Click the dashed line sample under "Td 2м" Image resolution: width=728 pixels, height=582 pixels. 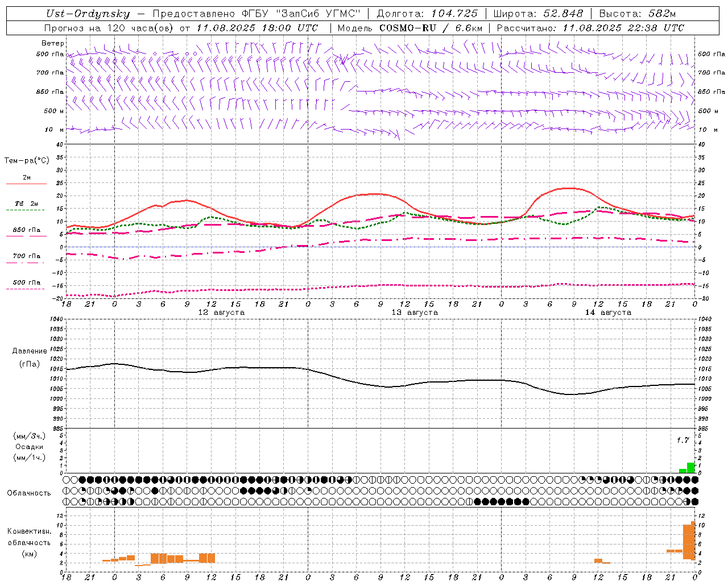point(26,210)
